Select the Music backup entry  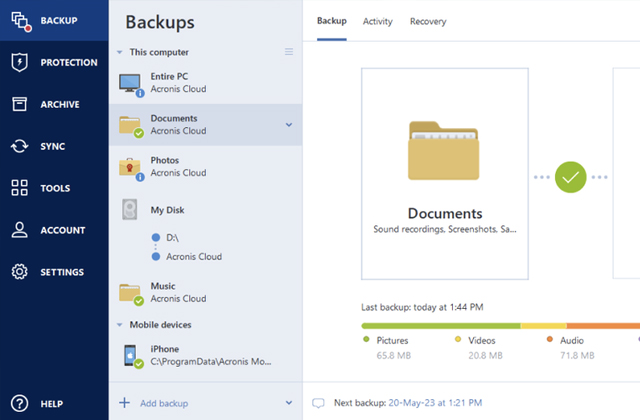(206, 293)
